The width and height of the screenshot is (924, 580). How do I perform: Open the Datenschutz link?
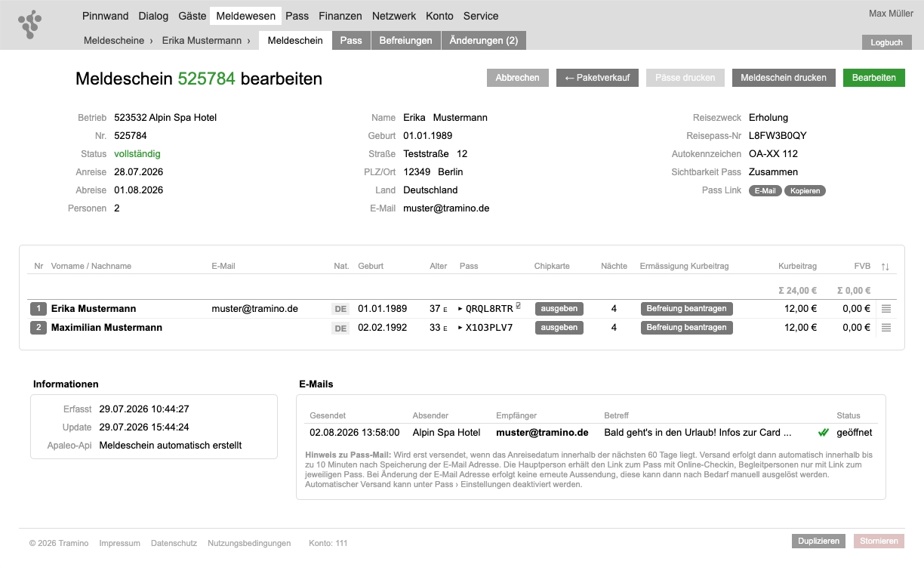click(x=174, y=543)
